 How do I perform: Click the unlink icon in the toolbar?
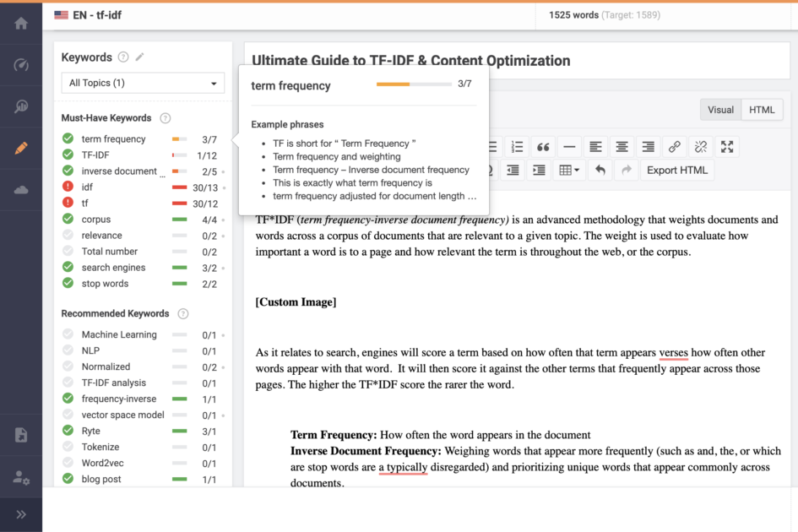pyautogui.click(x=701, y=146)
